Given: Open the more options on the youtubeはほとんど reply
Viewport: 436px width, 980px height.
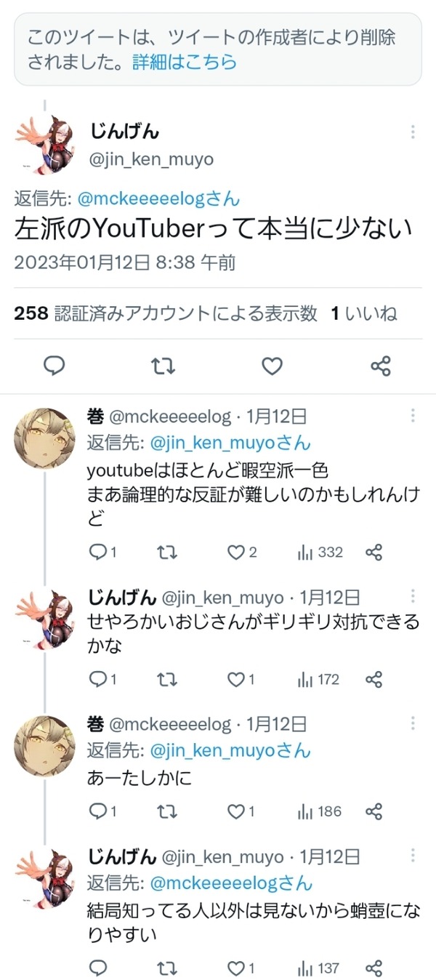Looking at the screenshot, I should [413, 416].
